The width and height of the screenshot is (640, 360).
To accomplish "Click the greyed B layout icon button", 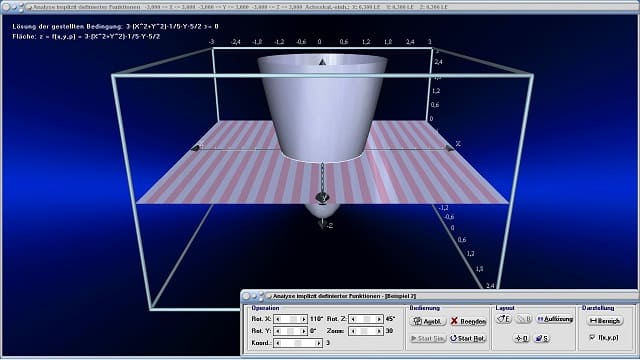I will click(524, 319).
